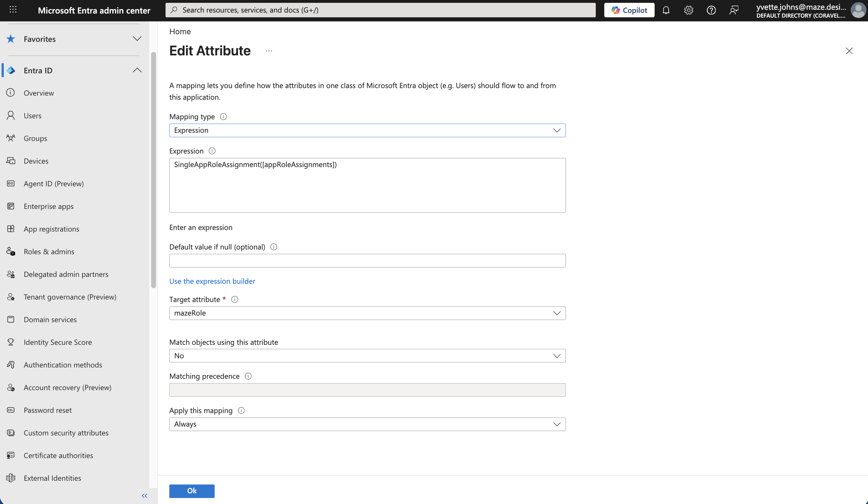
Task: Click the search resources box
Action: 380,10
